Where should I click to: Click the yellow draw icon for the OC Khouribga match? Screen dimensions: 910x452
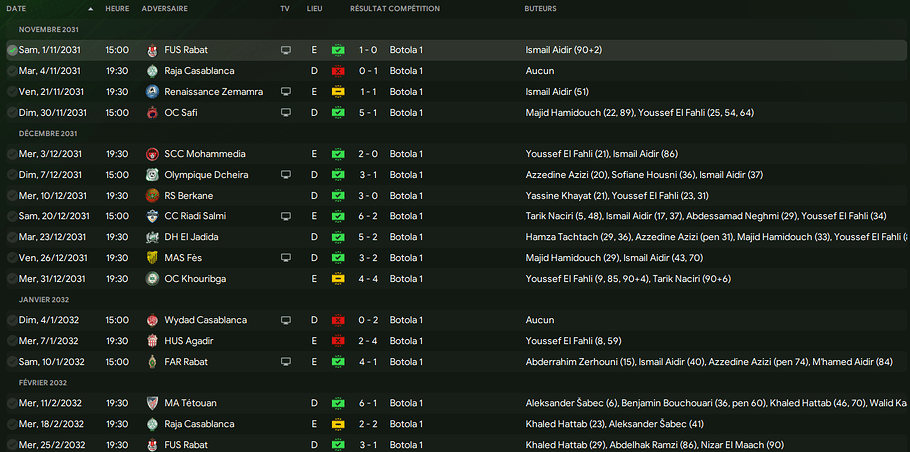pos(338,278)
